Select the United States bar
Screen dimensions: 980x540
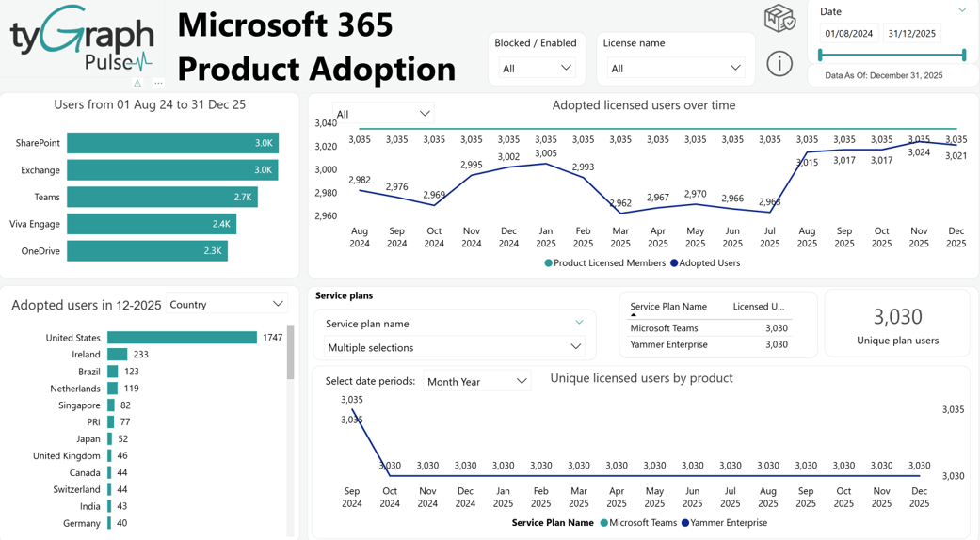point(182,337)
